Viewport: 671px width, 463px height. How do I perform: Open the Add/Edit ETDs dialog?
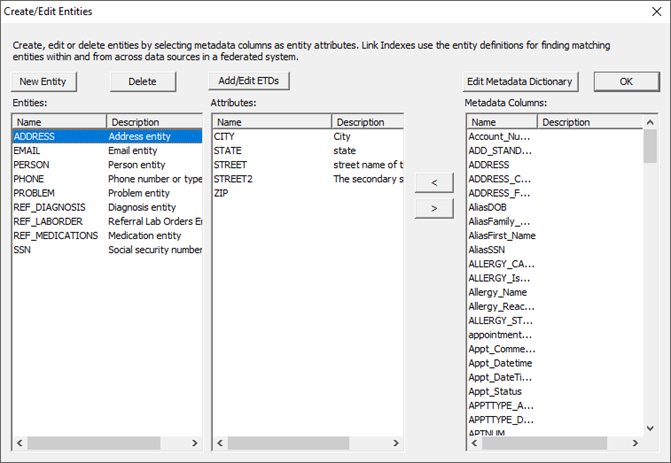click(249, 81)
